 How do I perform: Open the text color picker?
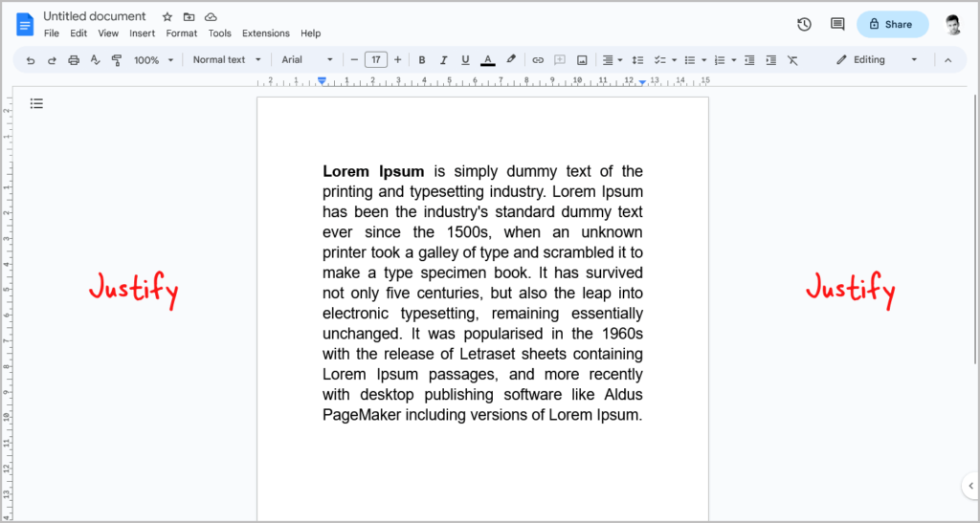(488, 60)
